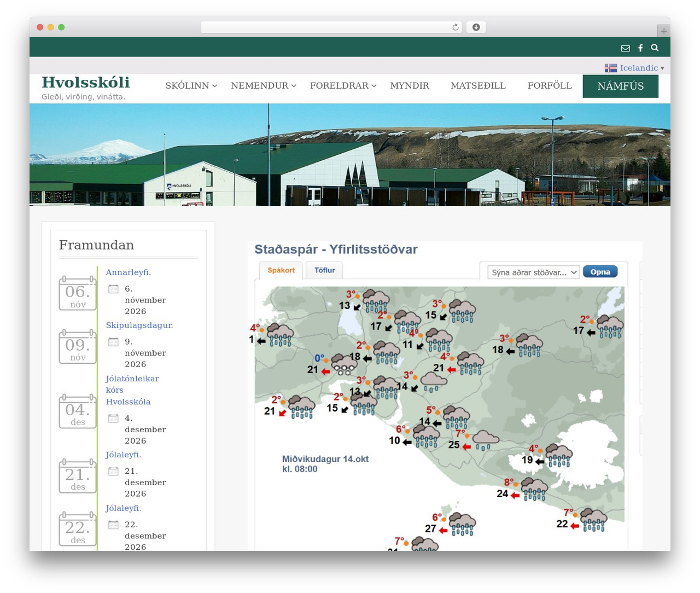Image resolution: width=700 pixels, height=593 pixels.
Task: Click the browser download icon
Action: (x=476, y=27)
